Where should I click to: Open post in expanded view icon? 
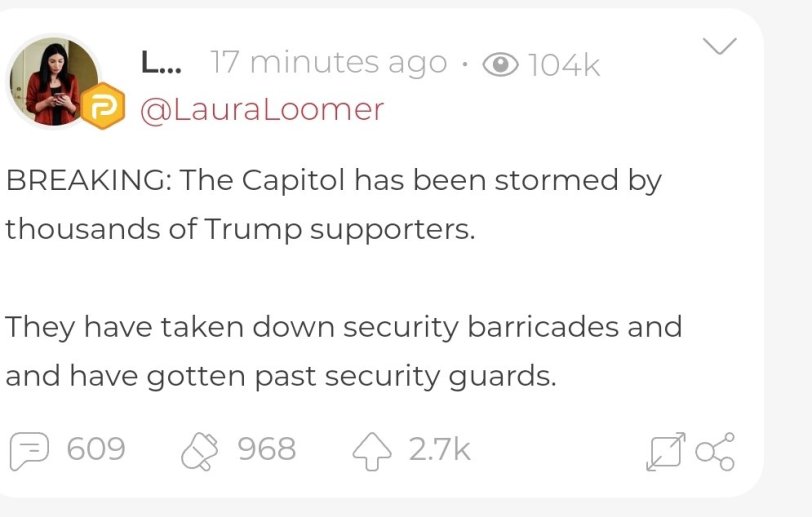(666, 452)
